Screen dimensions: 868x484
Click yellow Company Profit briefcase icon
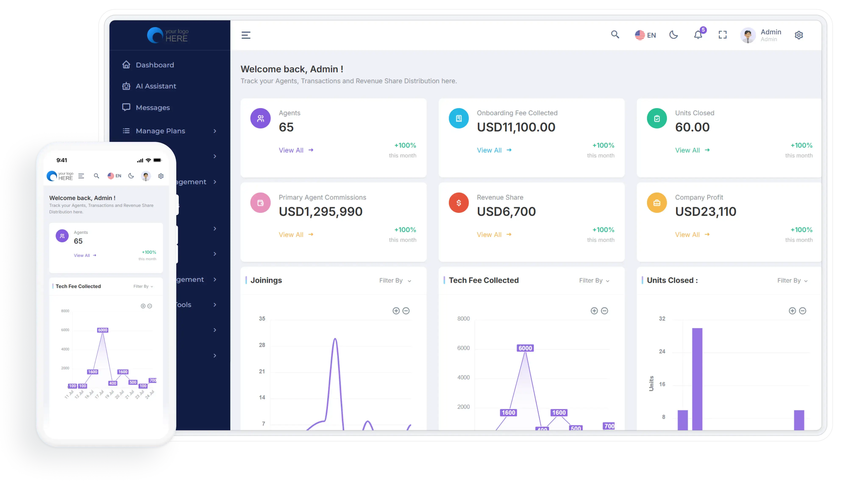pos(656,202)
